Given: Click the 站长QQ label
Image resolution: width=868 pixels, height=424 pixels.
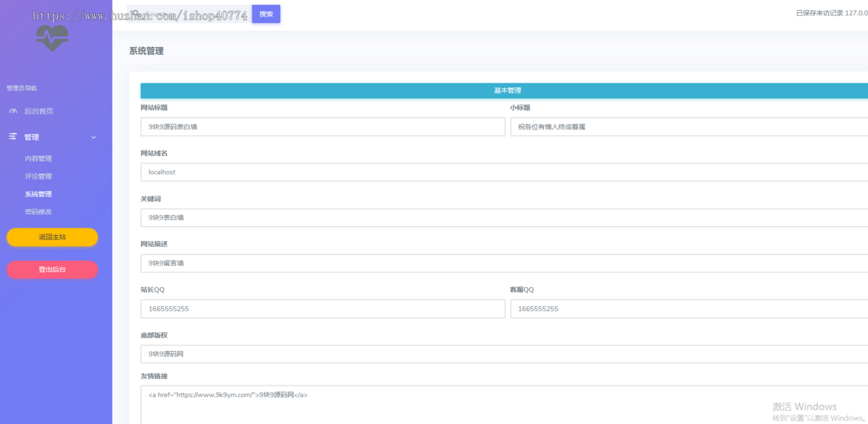Looking at the screenshot, I should (x=153, y=290).
